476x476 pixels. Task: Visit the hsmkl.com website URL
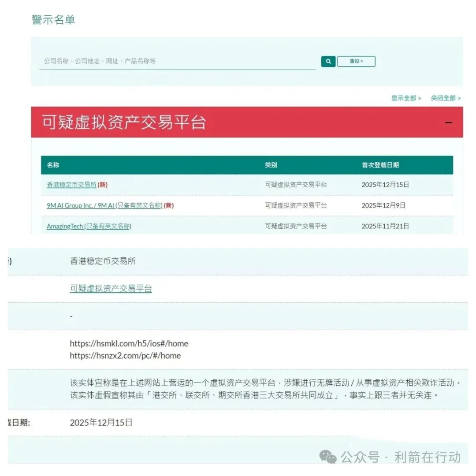point(129,343)
